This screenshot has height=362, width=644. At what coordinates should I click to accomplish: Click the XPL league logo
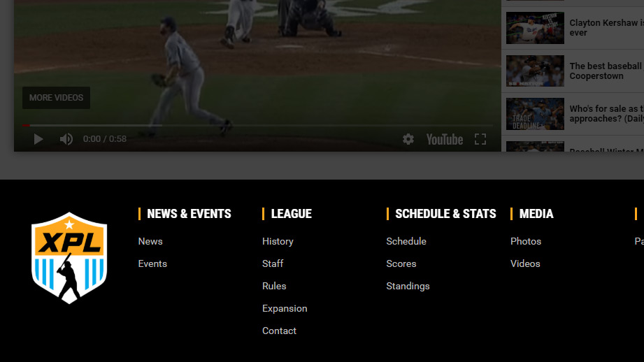point(69,258)
